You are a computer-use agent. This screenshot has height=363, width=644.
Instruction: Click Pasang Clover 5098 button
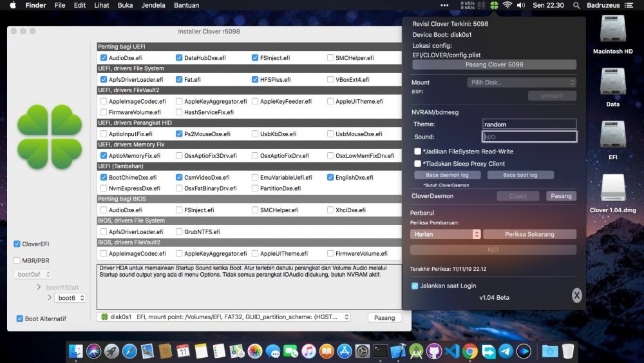pos(494,64)
